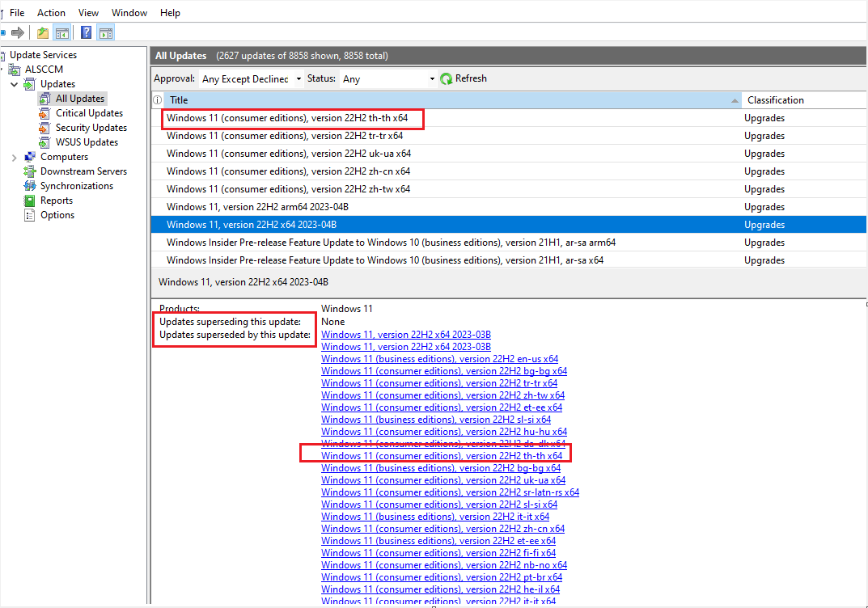
Task: Collapse the Updates tree node
Action: tap(14, 83)
